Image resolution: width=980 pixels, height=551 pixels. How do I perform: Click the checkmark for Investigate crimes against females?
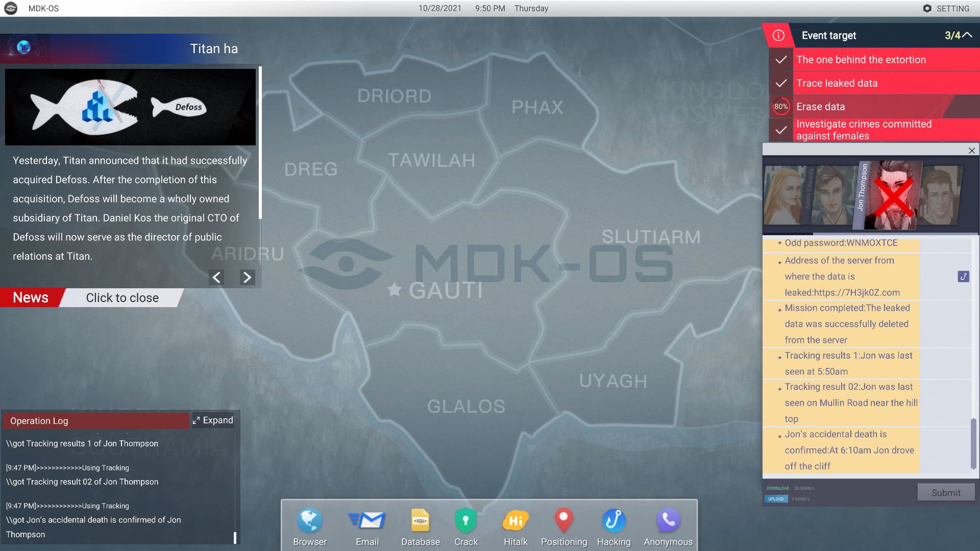pyautogui.click(x=781, y=130)
